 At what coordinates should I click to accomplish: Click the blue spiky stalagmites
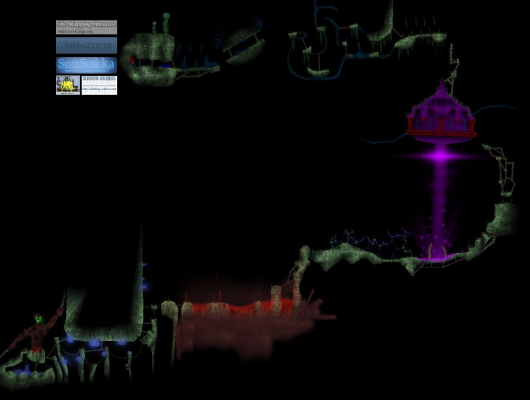(195, 61)
